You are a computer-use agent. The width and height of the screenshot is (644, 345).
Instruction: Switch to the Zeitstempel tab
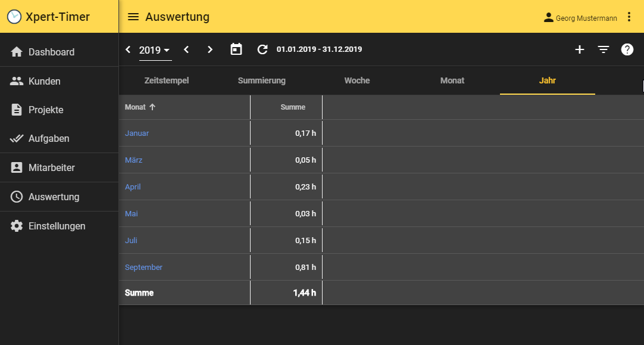[167, 80]
